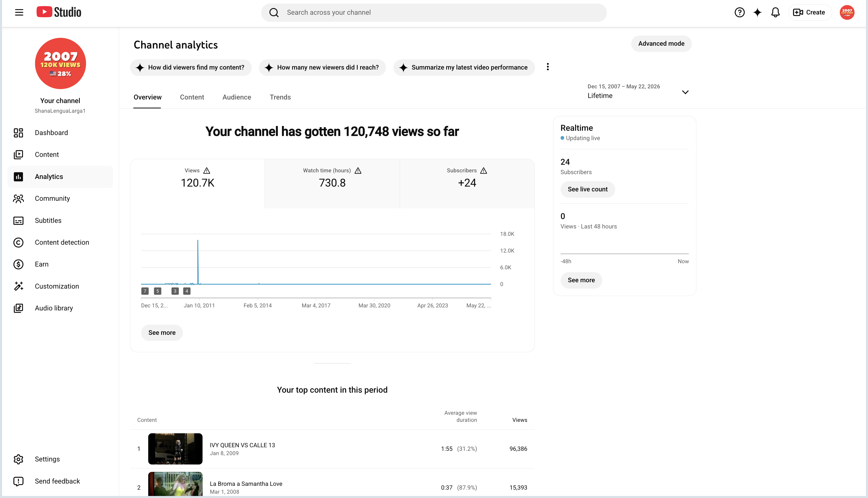The width and height of the screenshot is (868, 498).
Task: Click the Dashboard sidebar icon
Action: [19, 133]
